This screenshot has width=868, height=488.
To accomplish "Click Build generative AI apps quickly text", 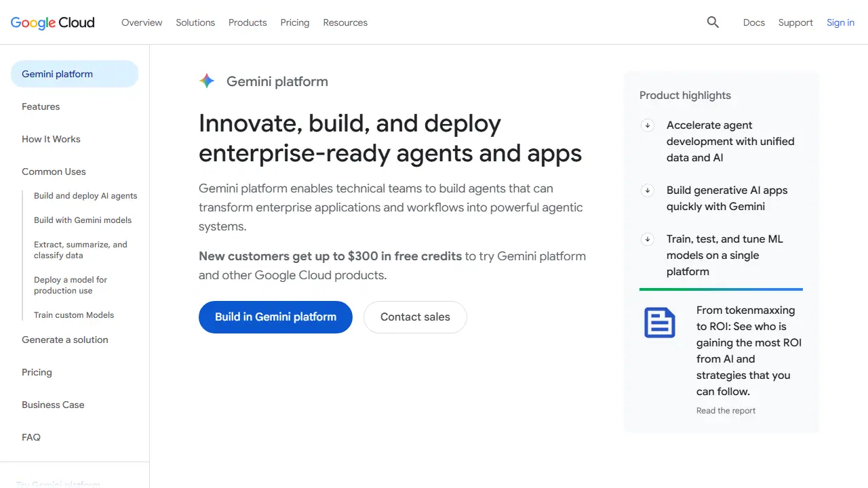I will pos(727,199).
